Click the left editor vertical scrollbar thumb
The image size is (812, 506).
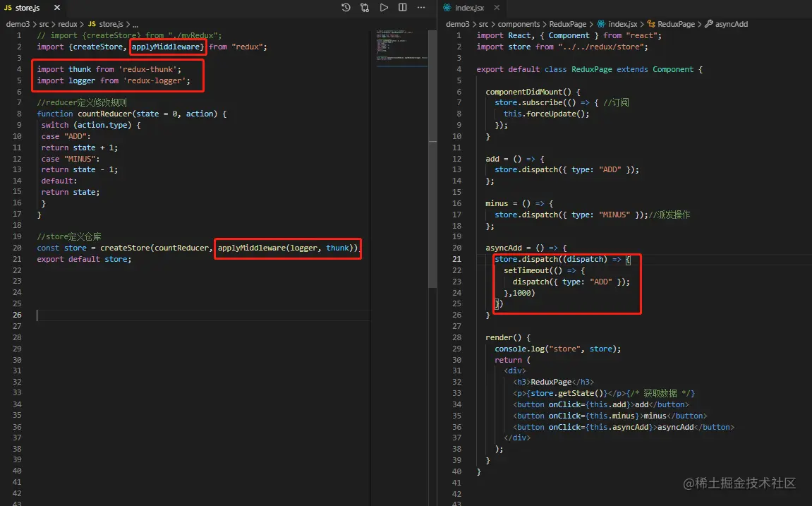433,159
